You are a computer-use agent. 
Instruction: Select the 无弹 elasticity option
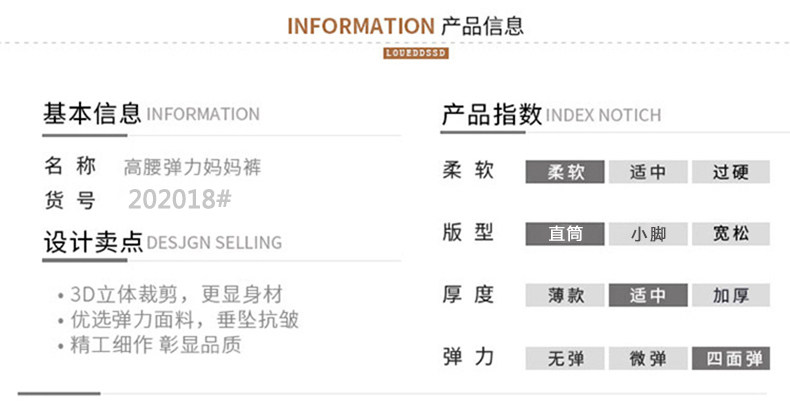point(565,358)
